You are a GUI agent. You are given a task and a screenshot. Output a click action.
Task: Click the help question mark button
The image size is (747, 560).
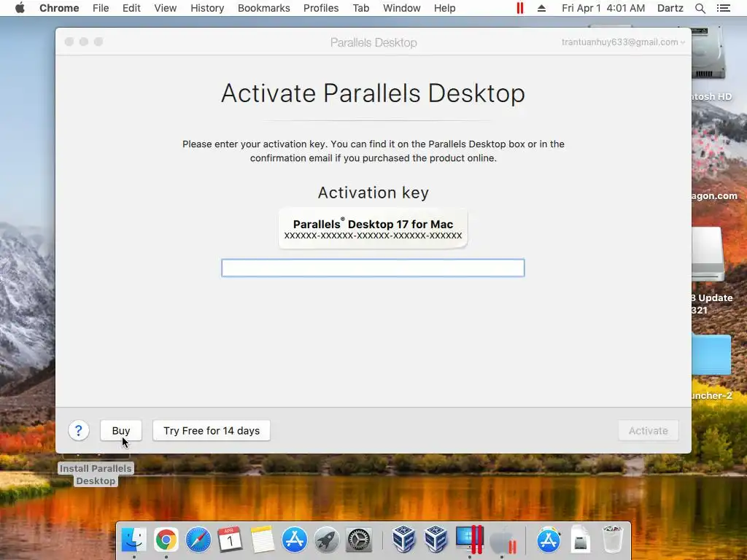(79, 430)
